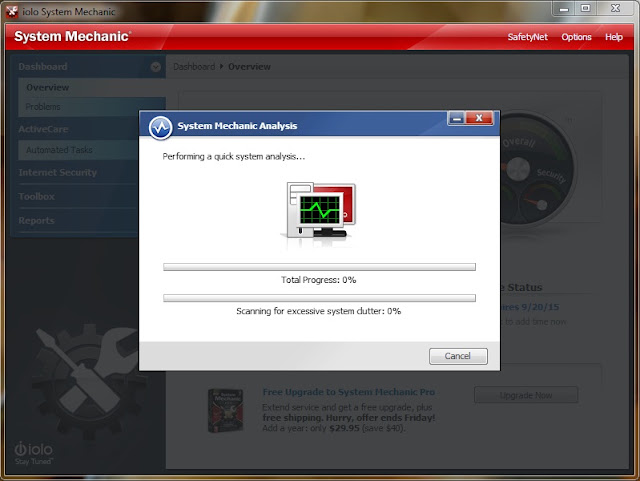Click the Upgrade Now button
This screenshot has width=640, height=481.
click(526, 395)
